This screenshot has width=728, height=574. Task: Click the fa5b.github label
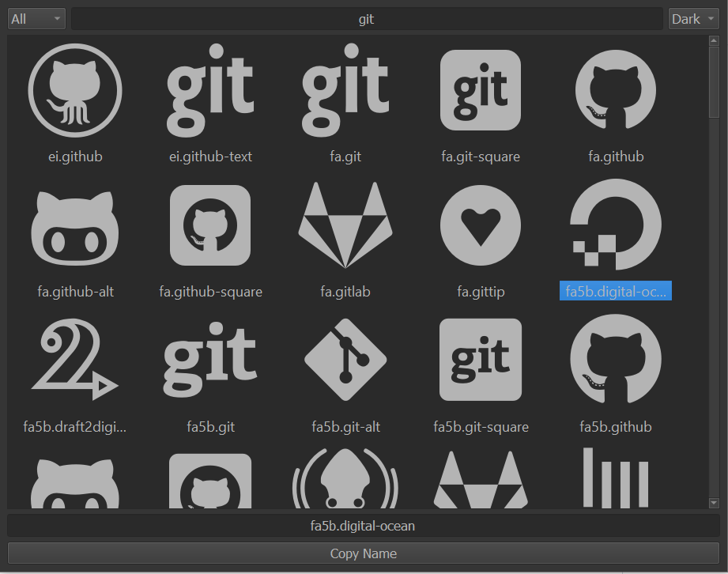[616, 427]
